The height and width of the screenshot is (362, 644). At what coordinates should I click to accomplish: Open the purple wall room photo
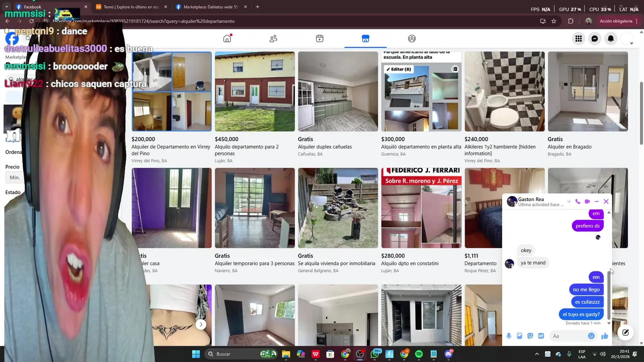pos(172,208)
